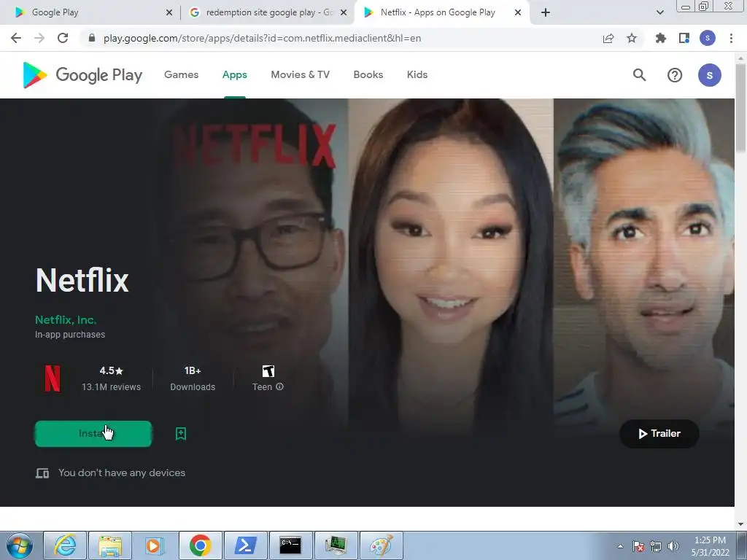Open the system monitor taskbar icon
The width and height of the screenshot is (747, 560).
pyautogui.click(x=336, y=545)
